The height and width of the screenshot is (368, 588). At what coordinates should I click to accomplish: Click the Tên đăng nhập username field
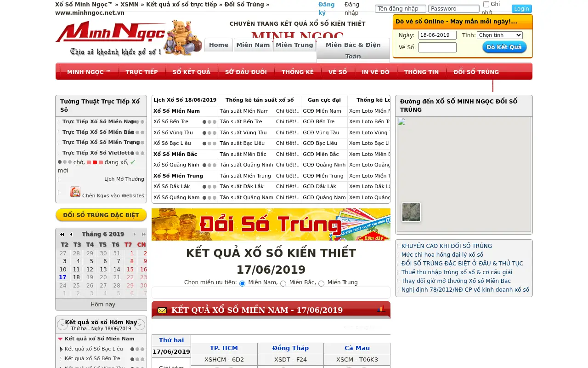[x=401, y=9]
